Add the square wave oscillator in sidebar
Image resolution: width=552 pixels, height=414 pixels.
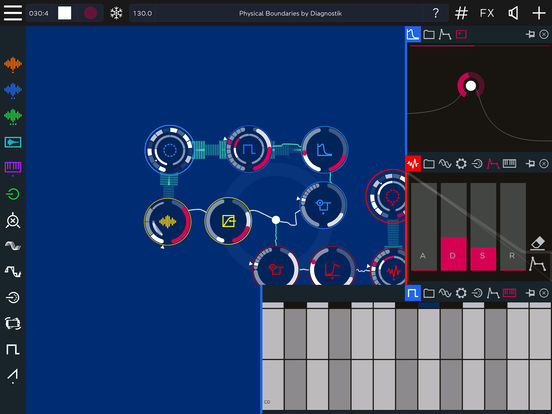click(x=13, y=349)
